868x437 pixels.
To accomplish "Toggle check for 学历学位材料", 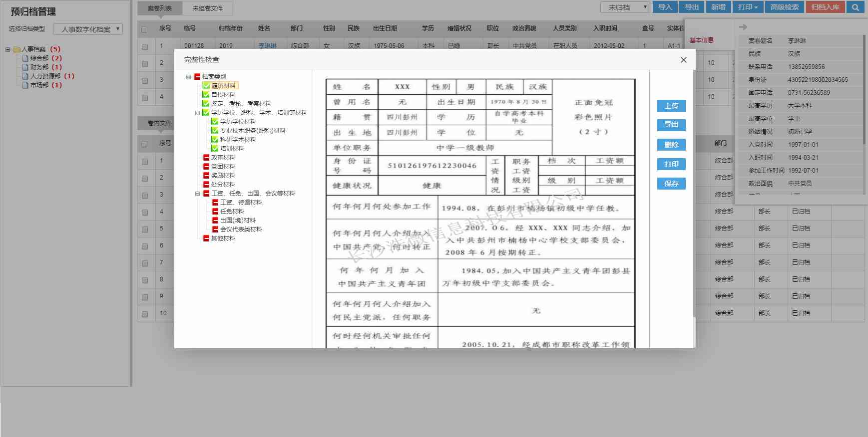I will tap(215, 122).
